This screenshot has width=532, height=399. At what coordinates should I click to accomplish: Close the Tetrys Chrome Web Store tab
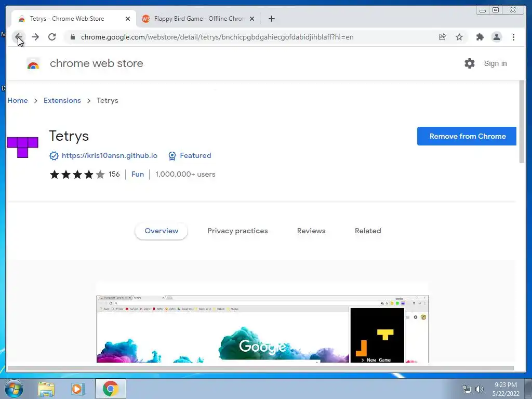click(128, 19)
